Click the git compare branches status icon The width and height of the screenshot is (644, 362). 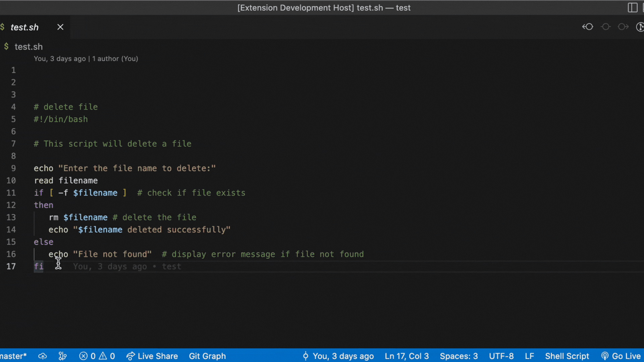click(x=63, y=356)
